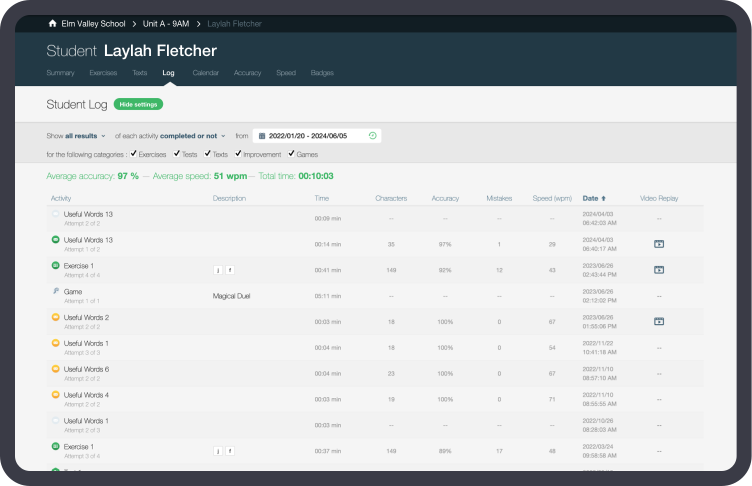
Task: Play video replay for Useful Words 13
Action: point(659,243)
